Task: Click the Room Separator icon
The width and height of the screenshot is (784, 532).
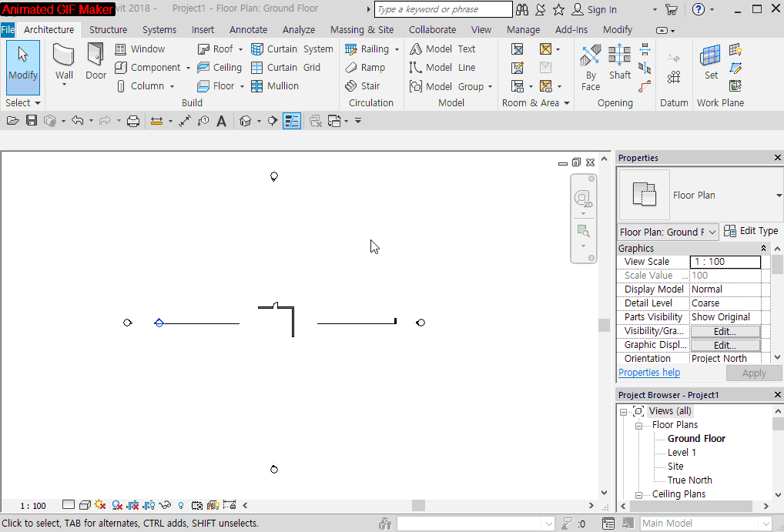Action: pos(518,68)
